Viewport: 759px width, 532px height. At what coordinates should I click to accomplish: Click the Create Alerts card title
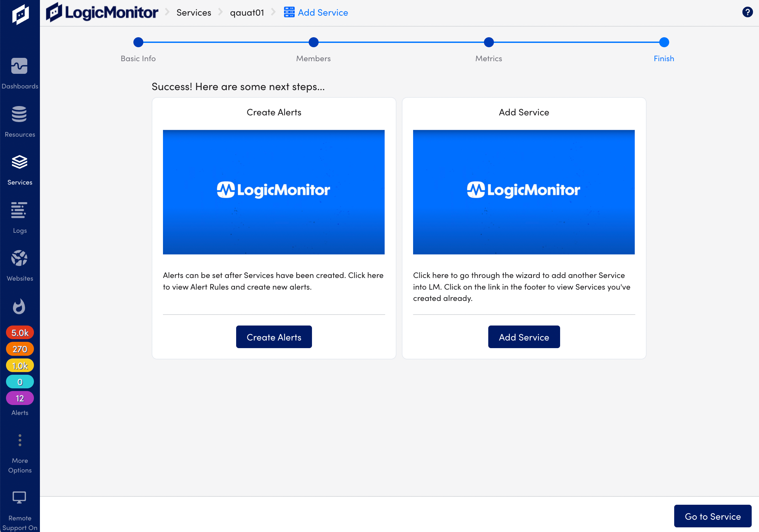274,112
